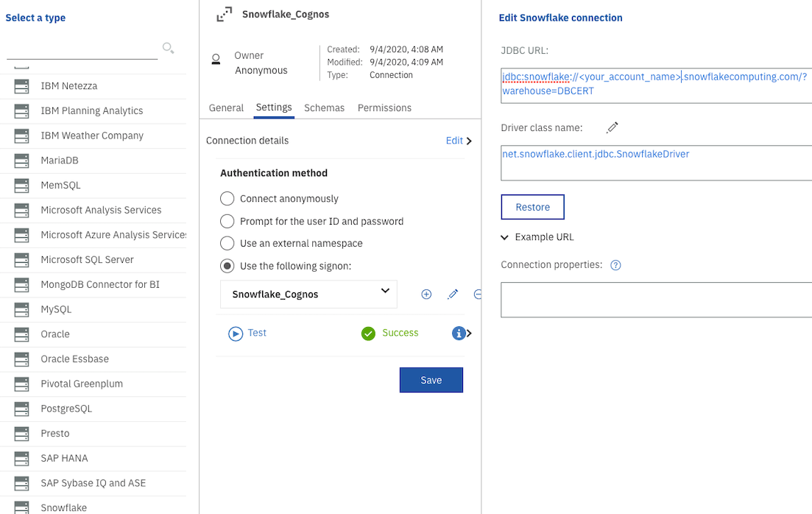Click Edit link for Connection details

pyautogui.click(x=454, y=141)
